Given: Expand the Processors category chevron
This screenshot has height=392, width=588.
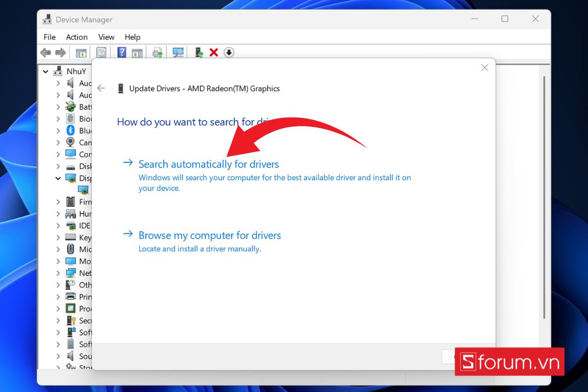Looking at the screenshot, I should (x=58, y=308).
